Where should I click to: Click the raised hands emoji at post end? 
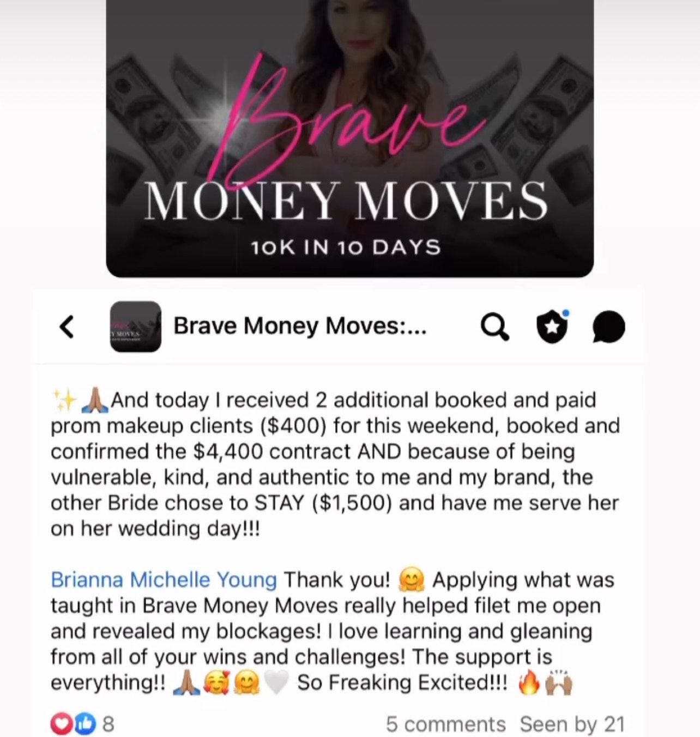(x=559, y=682)
